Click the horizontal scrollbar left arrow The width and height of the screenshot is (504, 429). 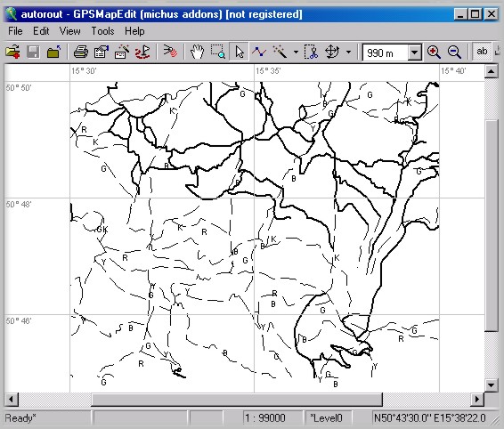[x=11, y=399]
